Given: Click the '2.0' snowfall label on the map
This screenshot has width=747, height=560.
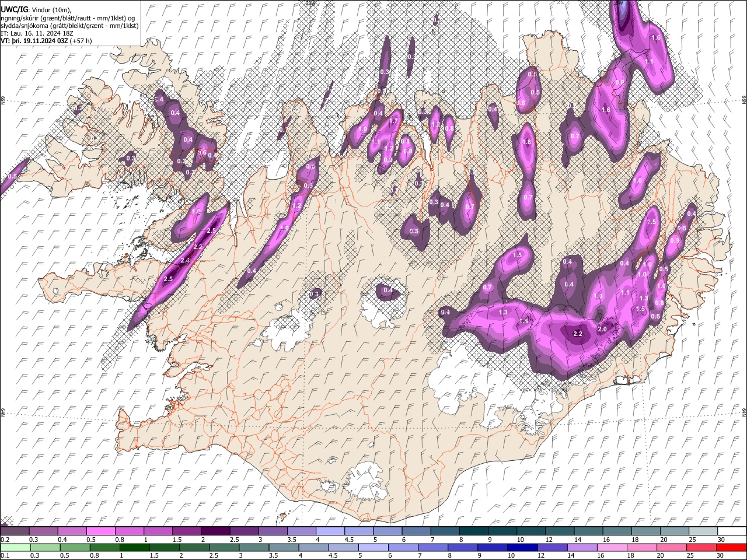Looking at the screenshot, I should [603, 329].
